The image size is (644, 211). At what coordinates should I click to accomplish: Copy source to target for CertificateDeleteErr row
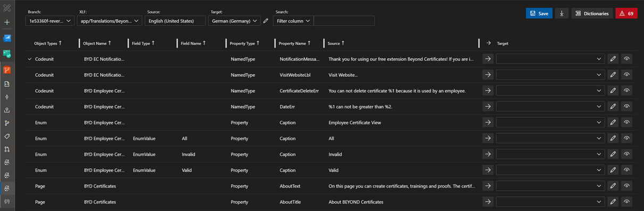[488, 91]
